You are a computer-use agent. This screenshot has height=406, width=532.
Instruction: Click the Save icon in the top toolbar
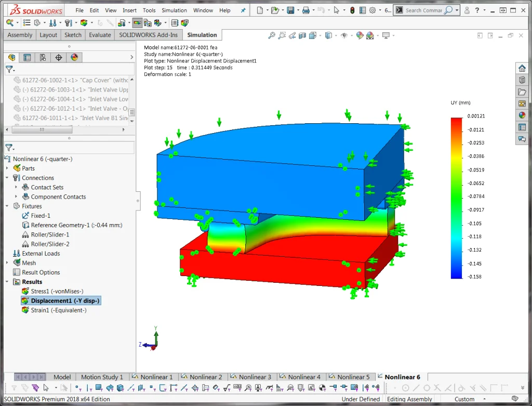pos(290,10)
